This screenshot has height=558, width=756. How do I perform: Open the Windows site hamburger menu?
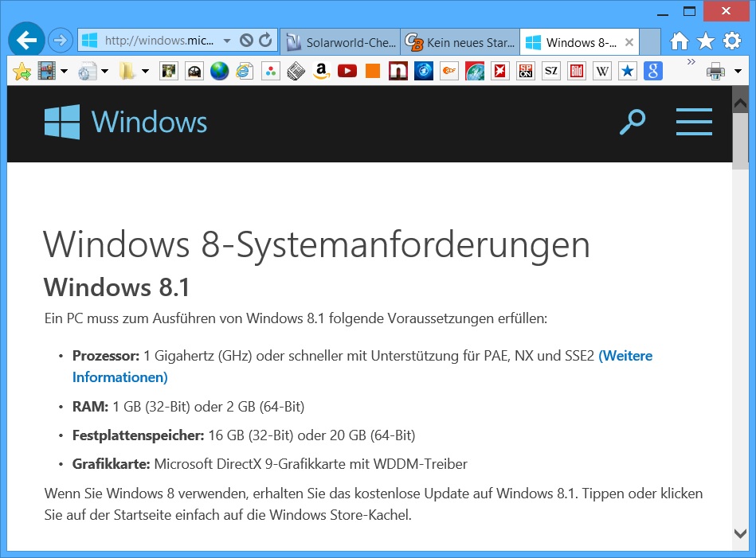[694, 122]
